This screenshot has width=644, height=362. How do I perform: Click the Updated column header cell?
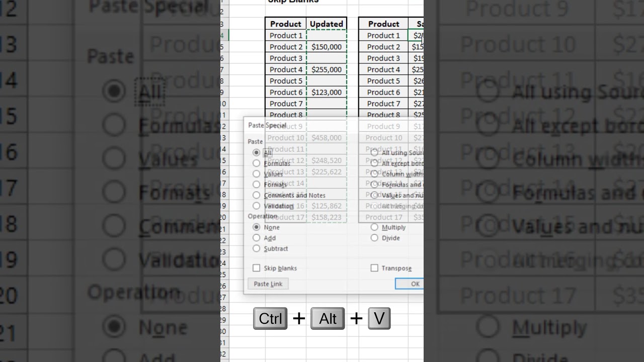[327, 24]
